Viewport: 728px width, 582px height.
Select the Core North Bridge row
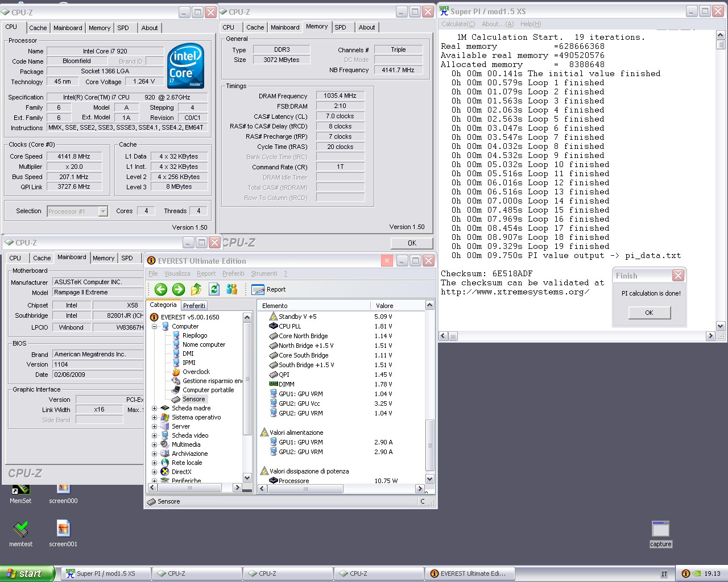click(x=341, y=336)
